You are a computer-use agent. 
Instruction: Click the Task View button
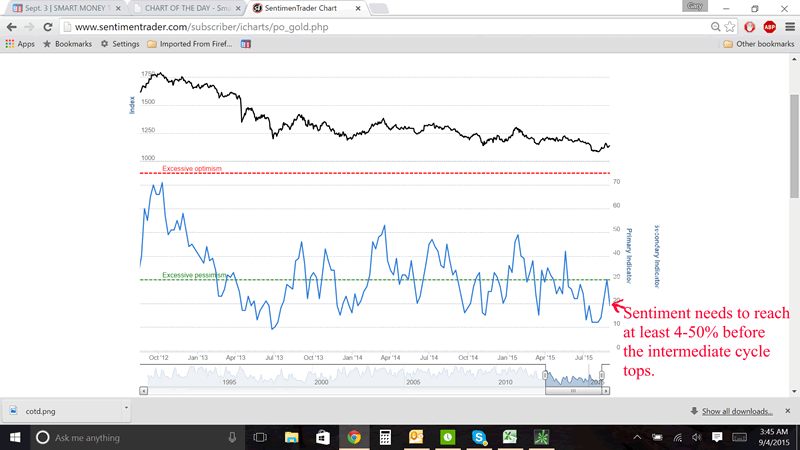tap(260, 438)
